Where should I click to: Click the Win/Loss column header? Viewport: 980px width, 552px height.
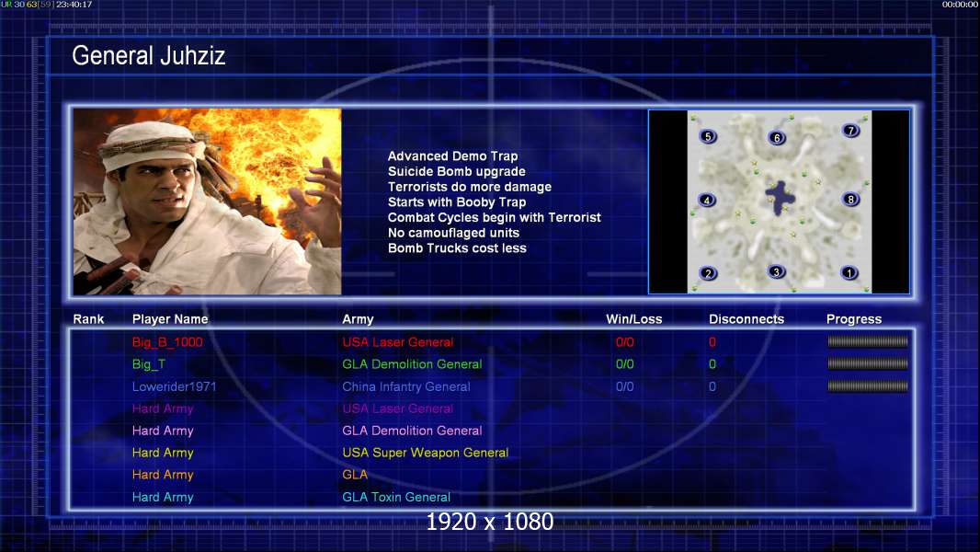633,319
